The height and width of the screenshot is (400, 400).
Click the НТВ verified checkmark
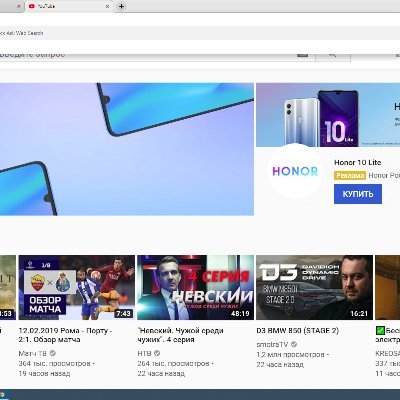157,353
